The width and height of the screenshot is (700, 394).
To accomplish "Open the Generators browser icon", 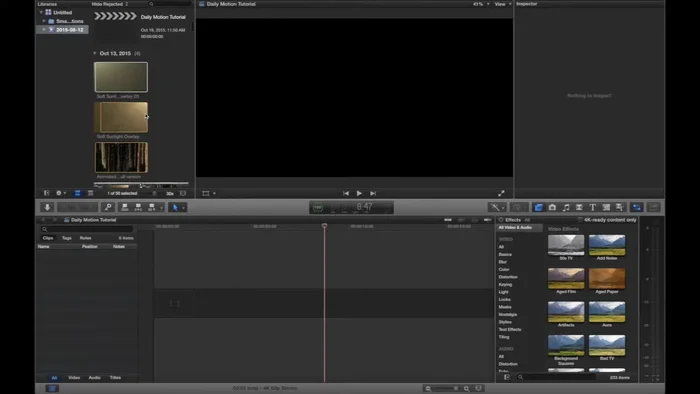I will tap(606, 207).
